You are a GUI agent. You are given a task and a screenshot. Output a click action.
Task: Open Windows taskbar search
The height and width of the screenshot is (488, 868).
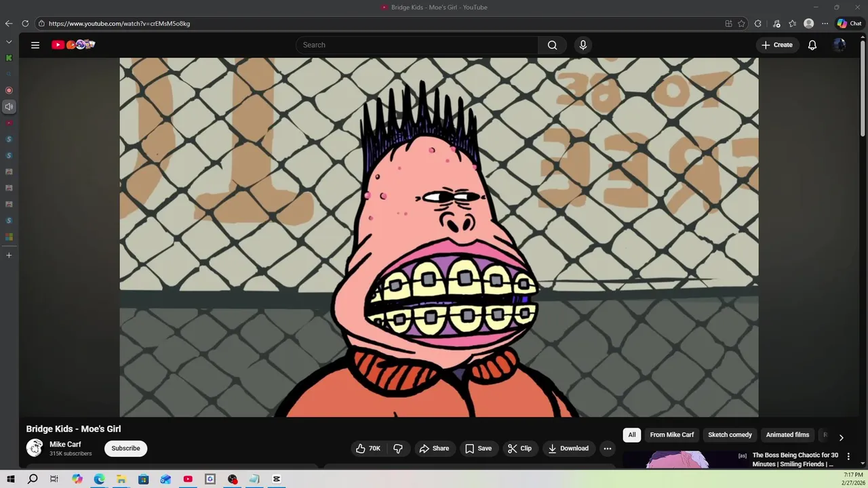click(33, 479)
